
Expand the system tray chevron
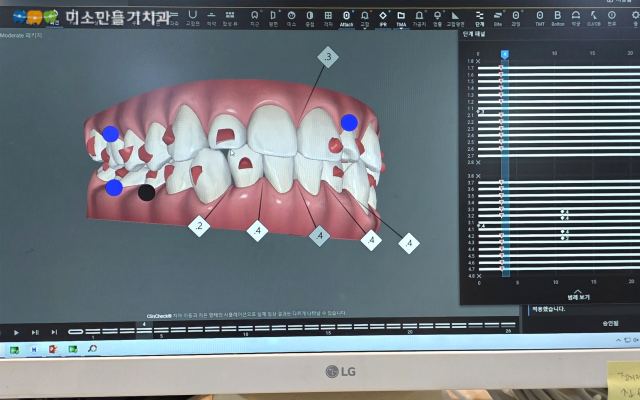point(618,340)
